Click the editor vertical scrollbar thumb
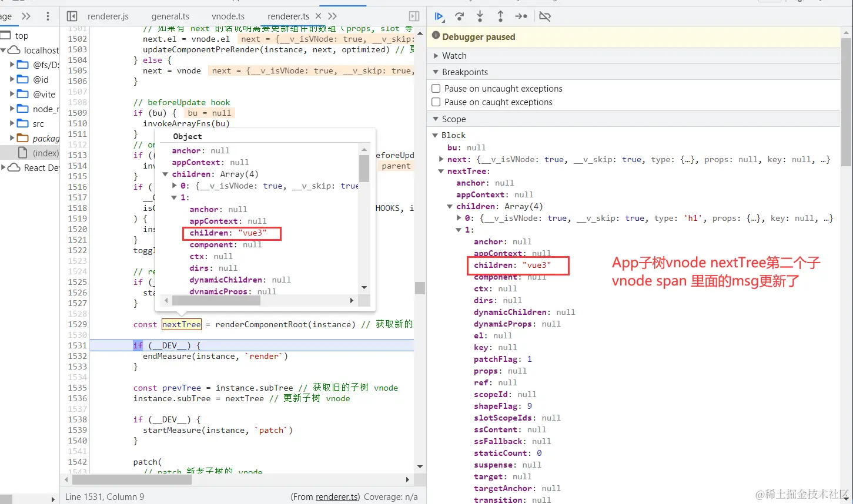 coord(420,288)
